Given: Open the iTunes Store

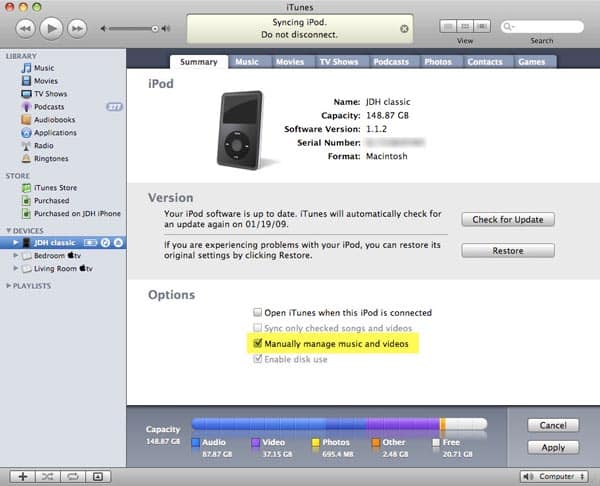Looking at the screenshot, I should [55, 188].
